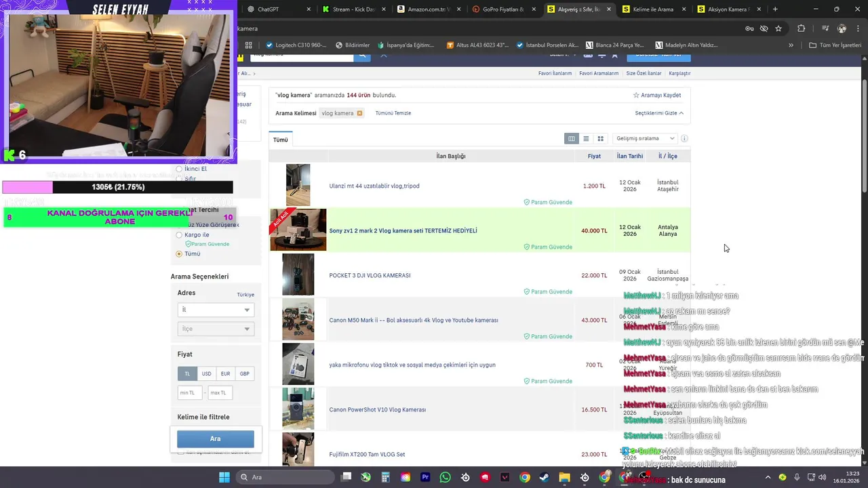Select the Kargo ile radio option
This screenshot has width=868, height=488.
pos(179,235)
